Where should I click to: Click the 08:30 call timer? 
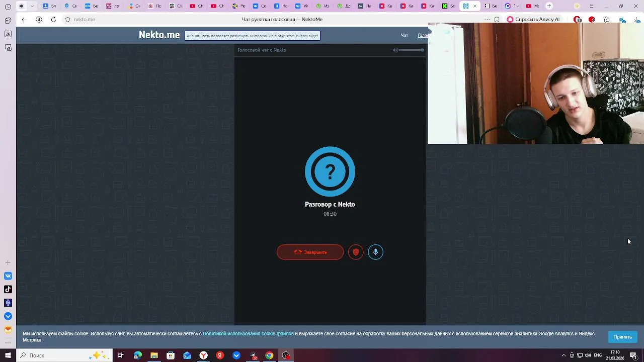330,214
